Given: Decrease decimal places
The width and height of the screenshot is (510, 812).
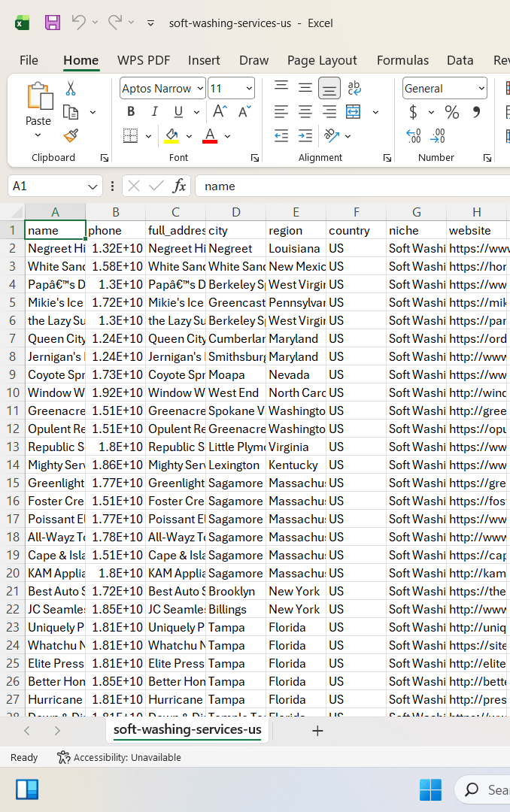Looking at the screenshot, I should 438,135.
